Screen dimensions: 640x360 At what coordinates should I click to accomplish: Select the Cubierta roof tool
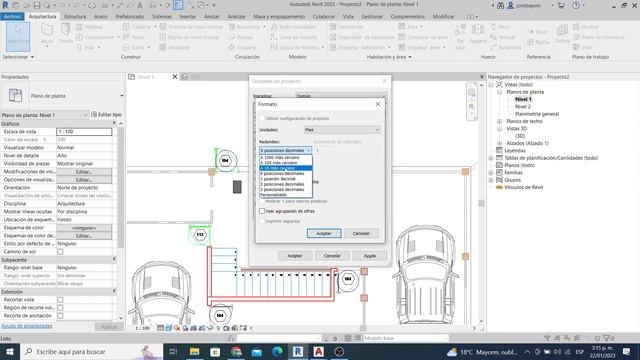[139, 27]
